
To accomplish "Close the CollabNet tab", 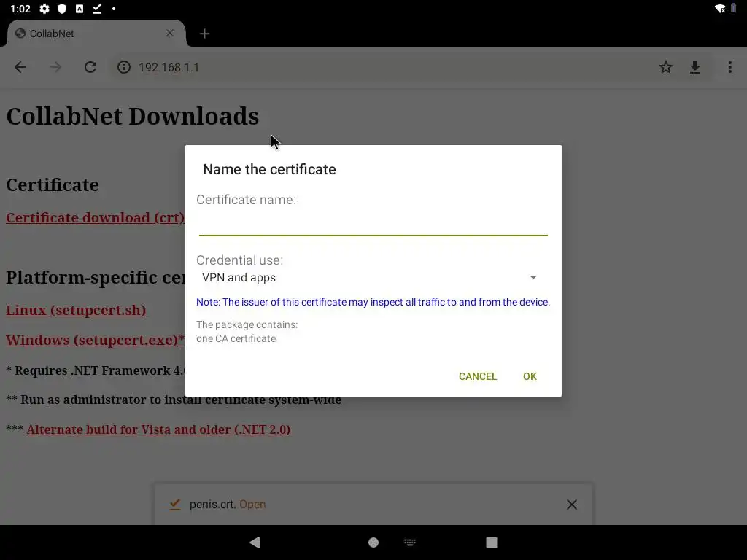I will pos(170,34).
